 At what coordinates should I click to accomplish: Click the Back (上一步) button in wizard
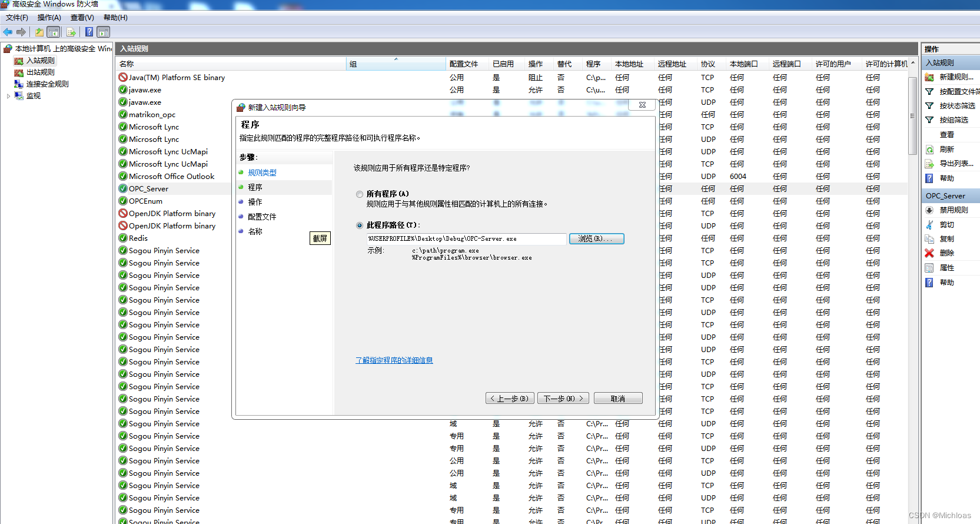(510, 399)
